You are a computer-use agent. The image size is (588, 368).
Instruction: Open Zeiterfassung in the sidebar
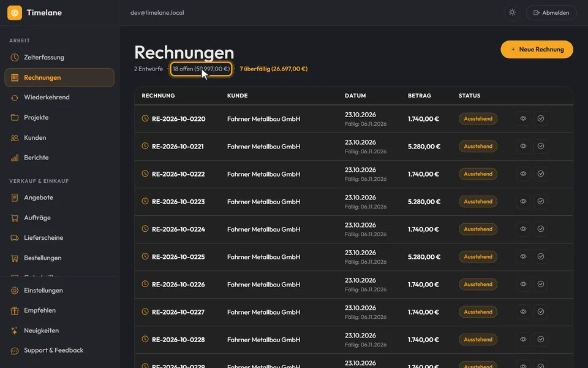tap(59, 58)
